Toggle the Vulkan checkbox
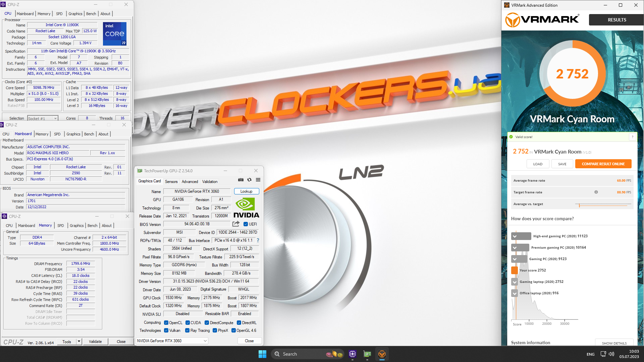The image size is (644, 362). coord(166,330)
